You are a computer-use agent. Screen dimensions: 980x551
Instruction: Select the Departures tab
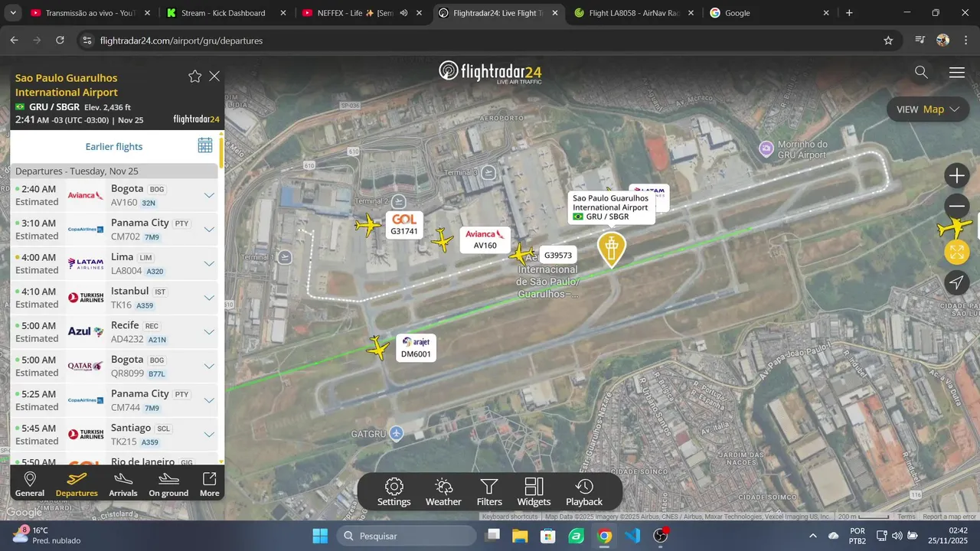click(x=77, y=484)
